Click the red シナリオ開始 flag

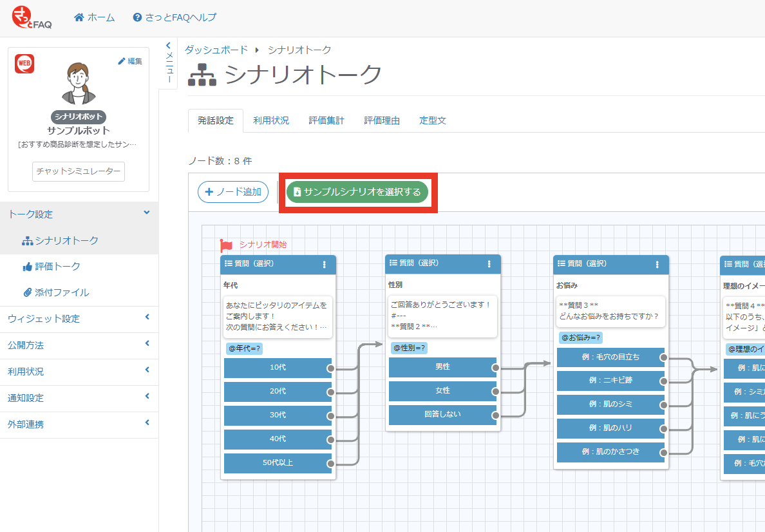[226, 245]
